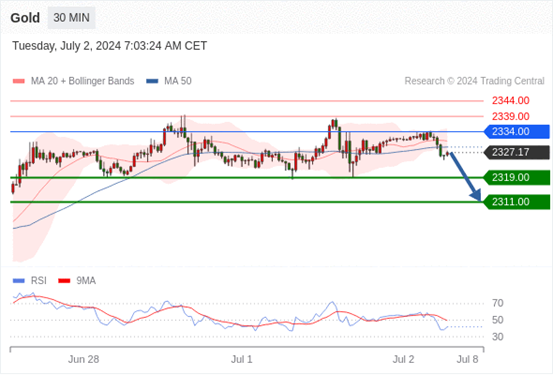This screenshot has width=553, height=375.
Task: Click the green 2311.00 support price tag
Action: point(516,202)
